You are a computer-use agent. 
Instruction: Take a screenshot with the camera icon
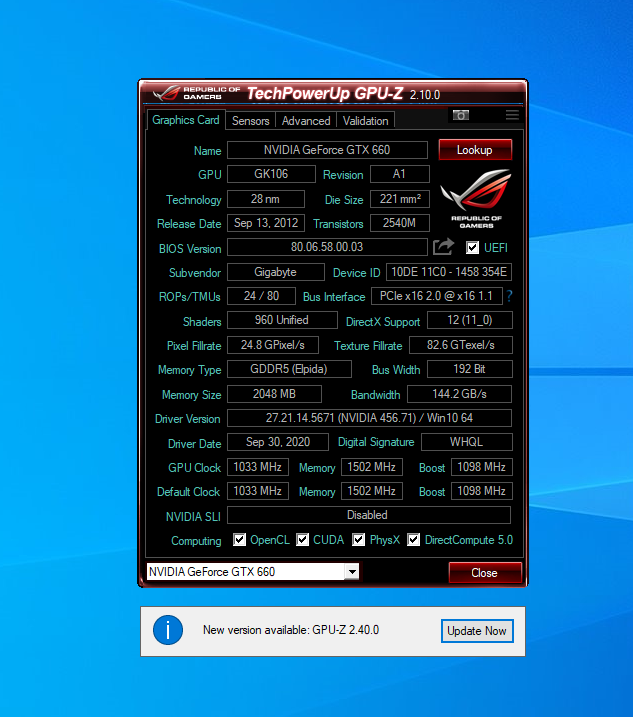point(461,115)
